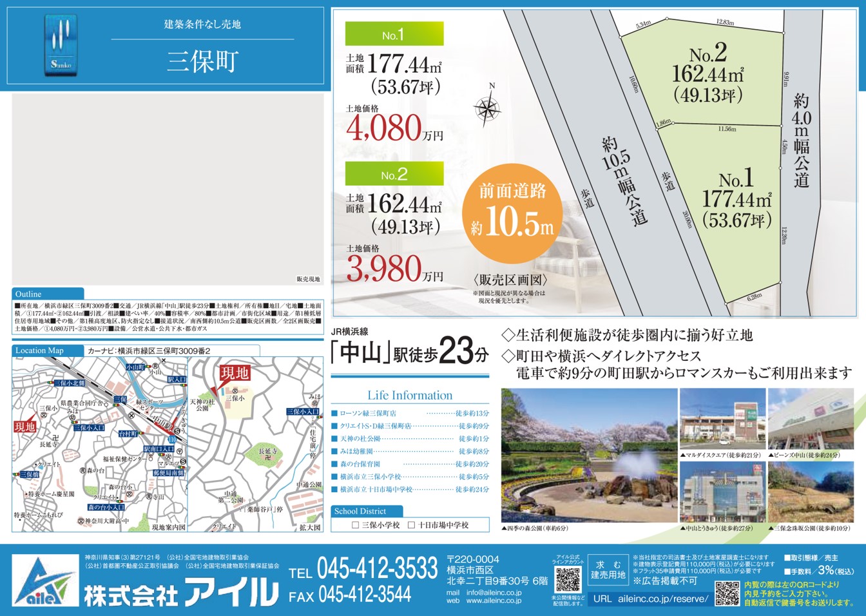Click the info@aileinc.co.jp email address

(494, 592)
